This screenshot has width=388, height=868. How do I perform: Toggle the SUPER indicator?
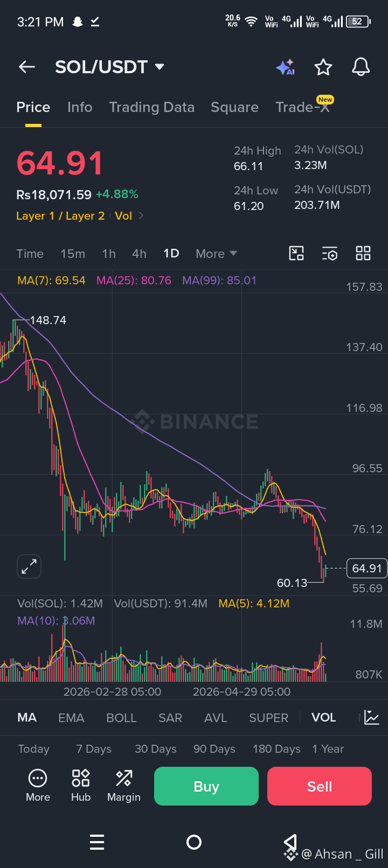tap(268, 717)
